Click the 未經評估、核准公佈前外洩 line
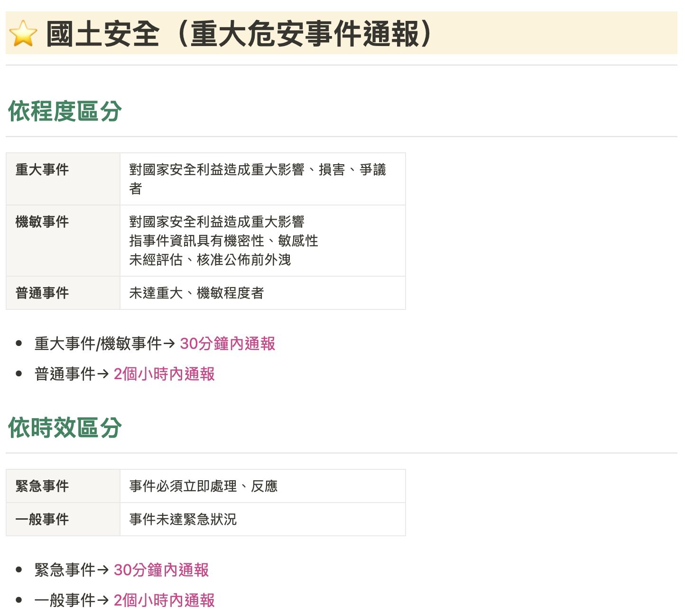685x616 pixels. coord(210,260)
